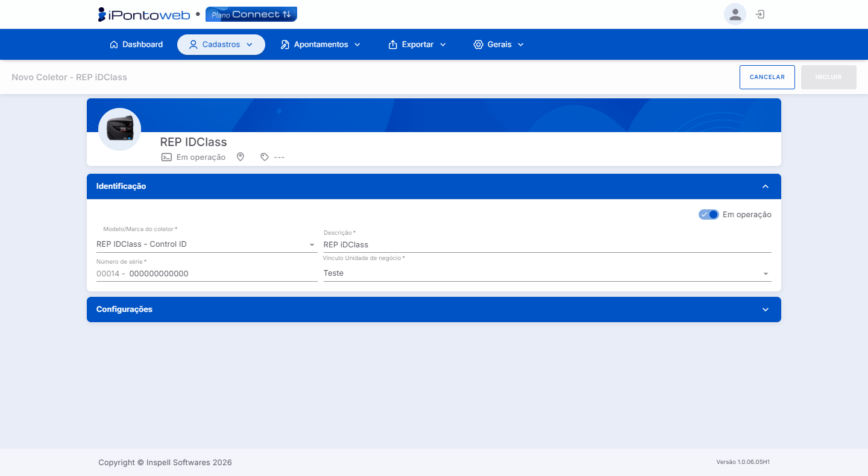868x476 pixels.
Task: Click the Cadastros chevron arrow
Action: (250, 45)
